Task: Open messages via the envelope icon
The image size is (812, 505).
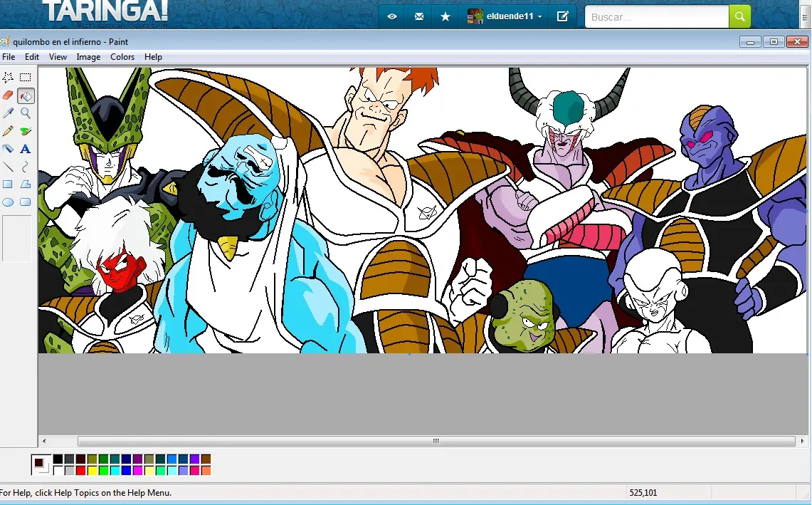Action: coord(419,16)
